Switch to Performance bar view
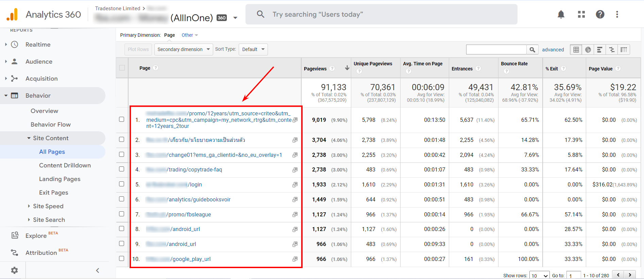The width and height of the screenshot is (644, 279). point(600,50)
